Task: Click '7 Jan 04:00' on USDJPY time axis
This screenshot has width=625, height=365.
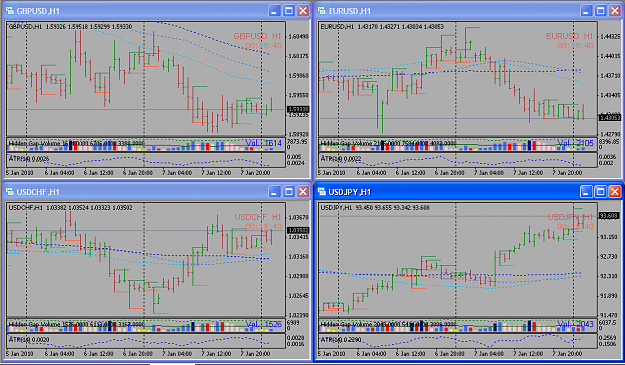Action: (489, 354)
